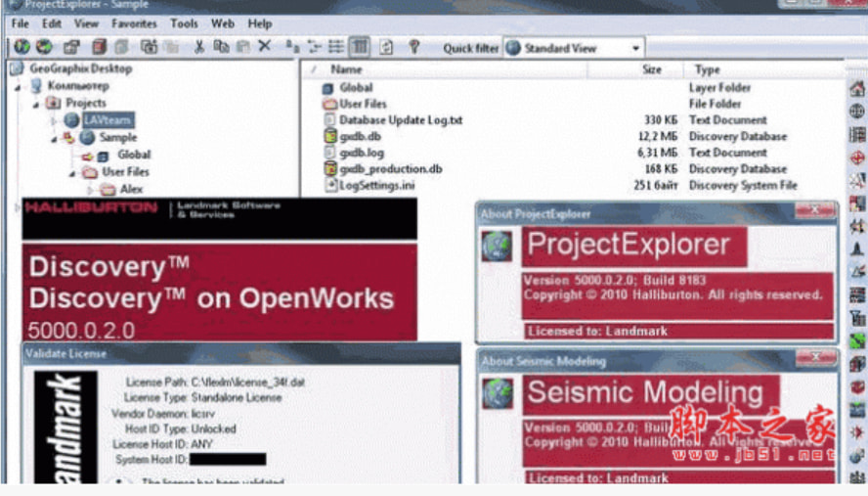
Task: Open the Favorites menu
Action: tap(133, 23)
